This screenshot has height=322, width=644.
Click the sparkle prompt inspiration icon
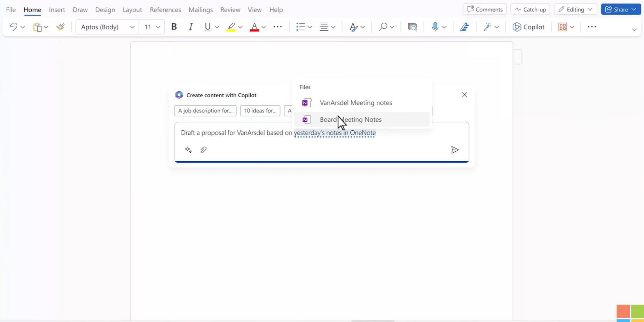[x=188, y=150]
